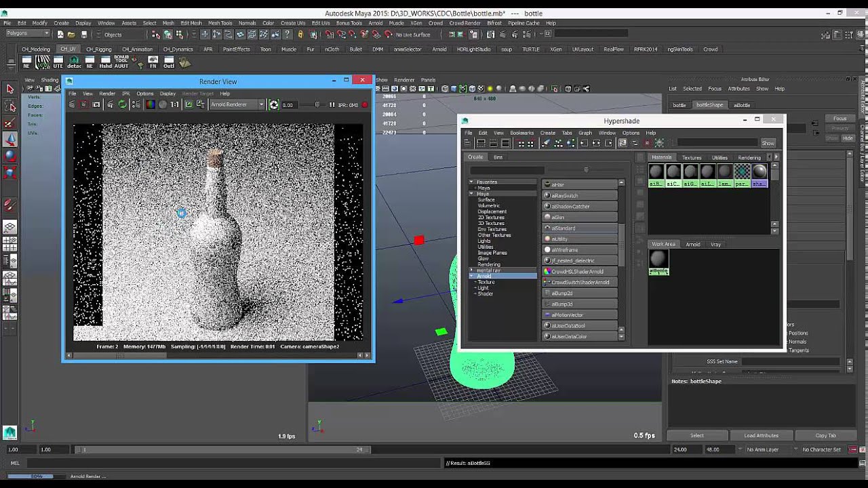The image size is (868, 488).
Task: Click the Hypershade rearrange graph icon
Action: pyautogui.click(x=557, y=143)
